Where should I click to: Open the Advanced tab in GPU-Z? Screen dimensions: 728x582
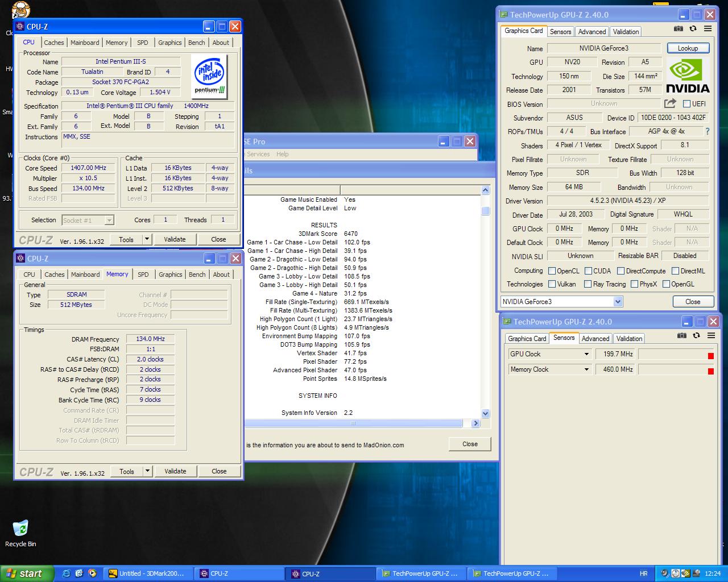592,32
